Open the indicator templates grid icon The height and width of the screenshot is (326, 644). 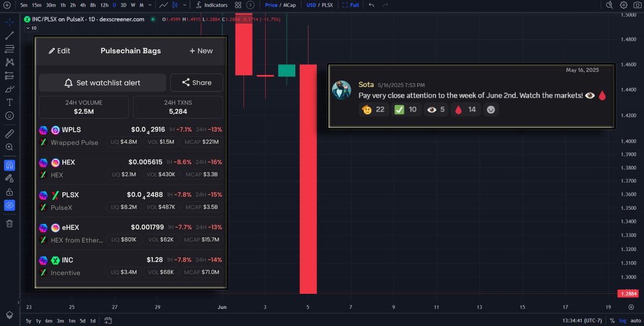click(238, 5)
